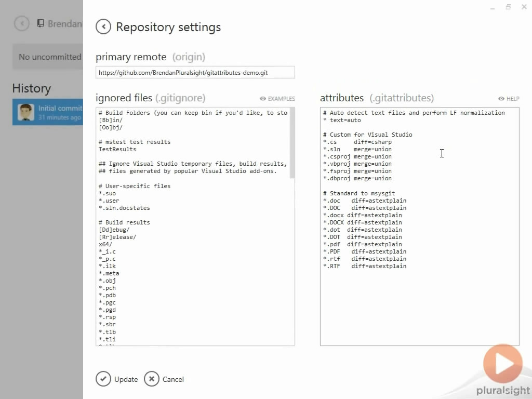532x399 pixels.
Task: Click the '*.meta' line
Action: click(x=109, y=273)
